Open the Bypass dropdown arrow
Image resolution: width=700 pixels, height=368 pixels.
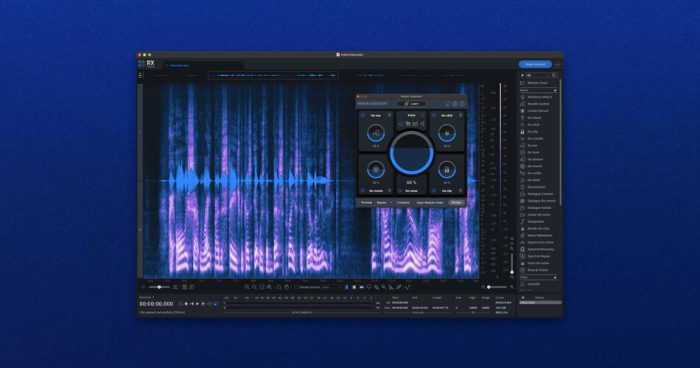(x=391, y=203)
